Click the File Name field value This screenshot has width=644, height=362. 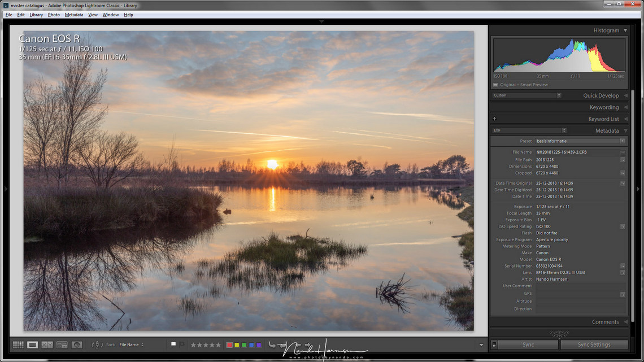562,152
